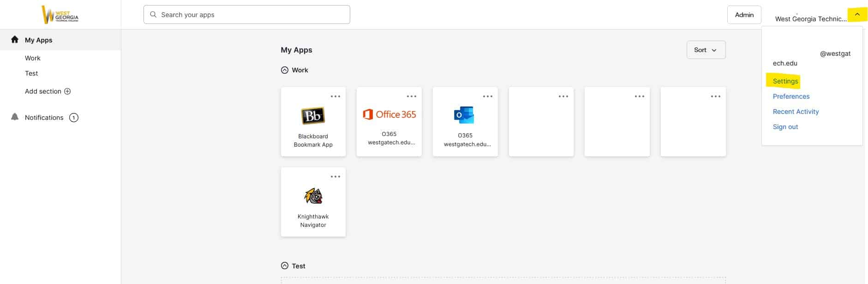Open three-dot menu on Office 365 card
The height and width of the screenshot is (284, 868).
coord(412,96)
